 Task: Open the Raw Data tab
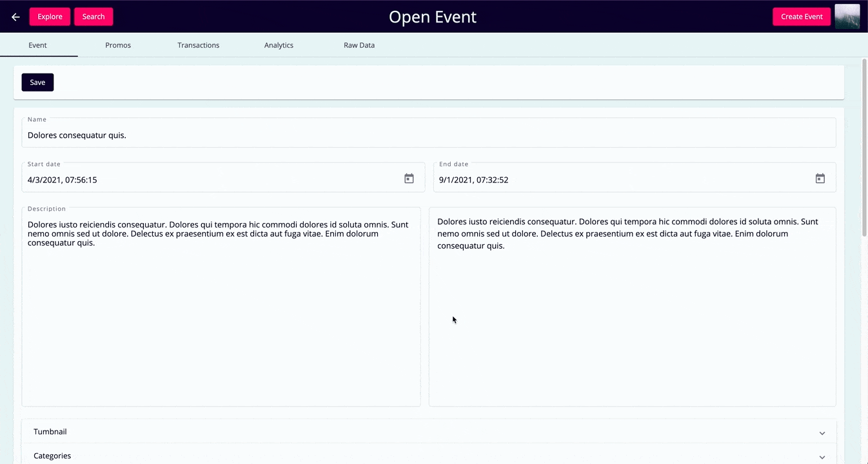359,45
